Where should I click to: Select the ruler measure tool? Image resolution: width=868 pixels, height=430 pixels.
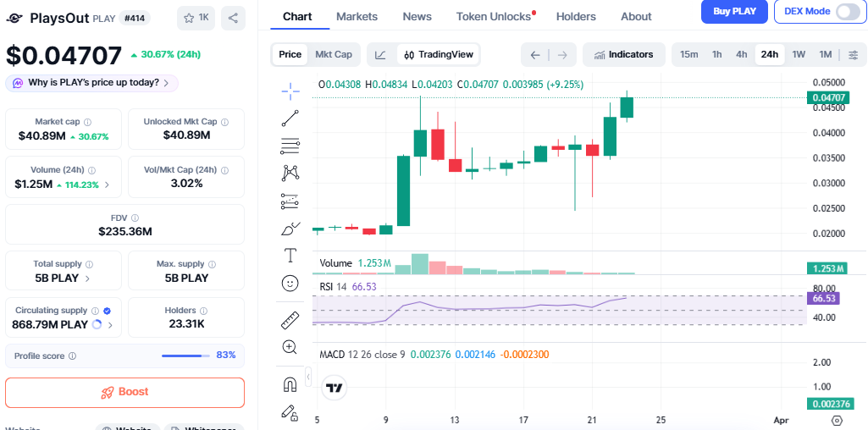[290, 320]
